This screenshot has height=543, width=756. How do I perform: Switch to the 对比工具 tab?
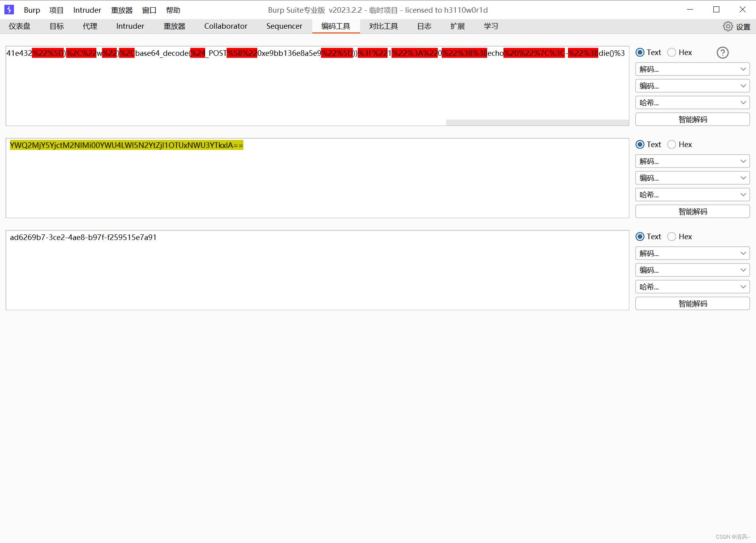[383, 26]
